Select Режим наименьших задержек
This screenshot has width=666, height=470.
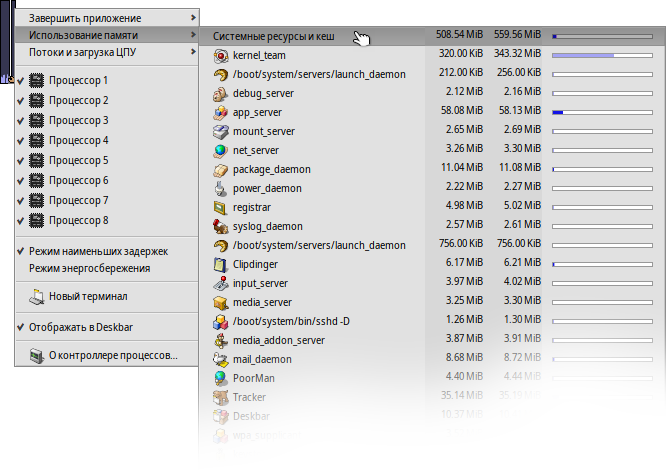[107, 251]
